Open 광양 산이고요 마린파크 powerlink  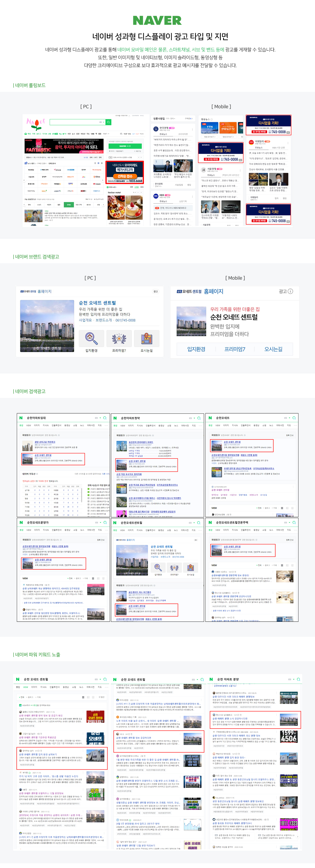pyautogui.click(x=45, y=442)
